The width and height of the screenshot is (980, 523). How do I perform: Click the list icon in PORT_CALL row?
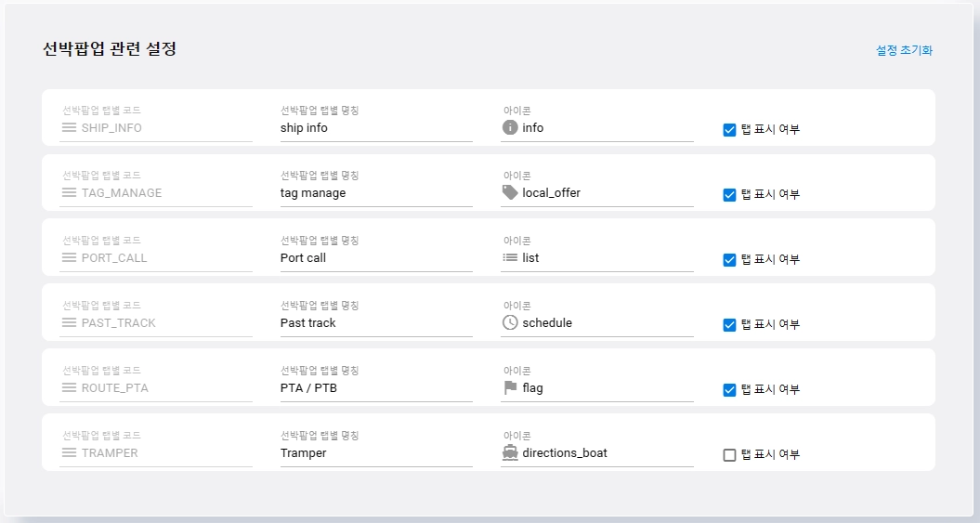point(510,257)
